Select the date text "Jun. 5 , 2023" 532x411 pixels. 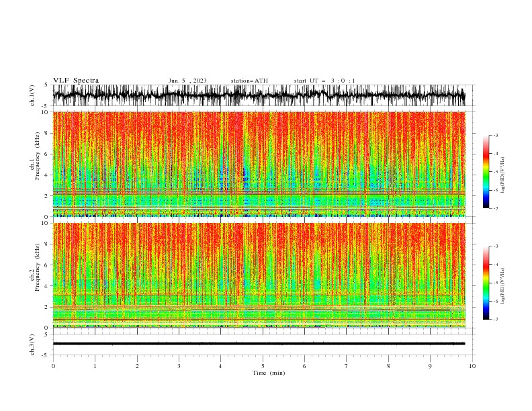pos(187,81)
